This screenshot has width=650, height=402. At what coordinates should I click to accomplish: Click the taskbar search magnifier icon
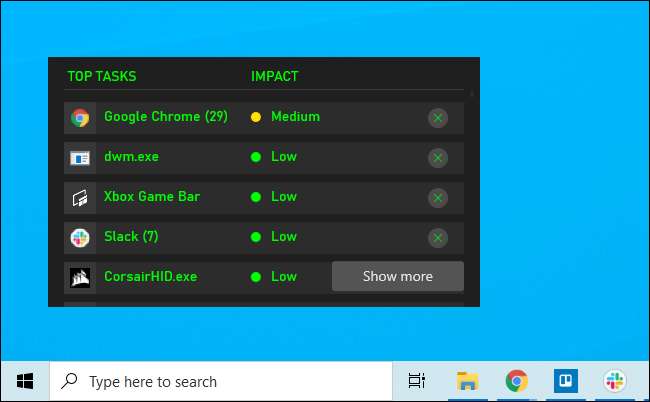coord(69,381)
